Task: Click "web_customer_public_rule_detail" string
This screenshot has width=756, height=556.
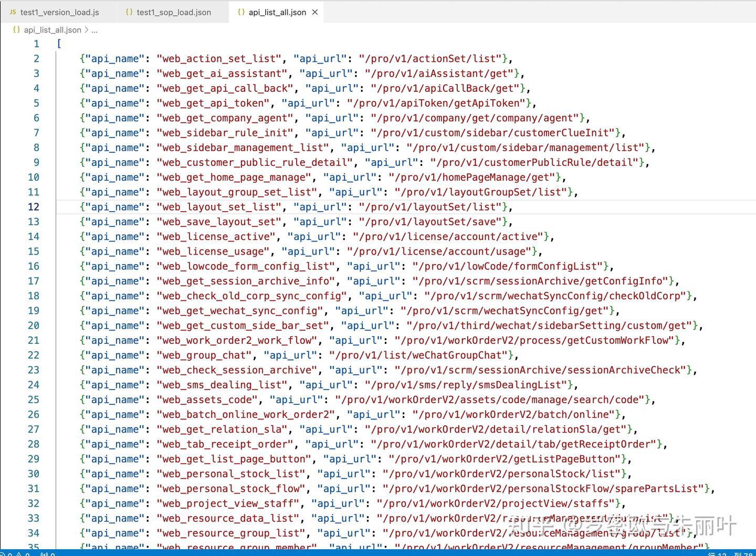Action: coord(255,162)
